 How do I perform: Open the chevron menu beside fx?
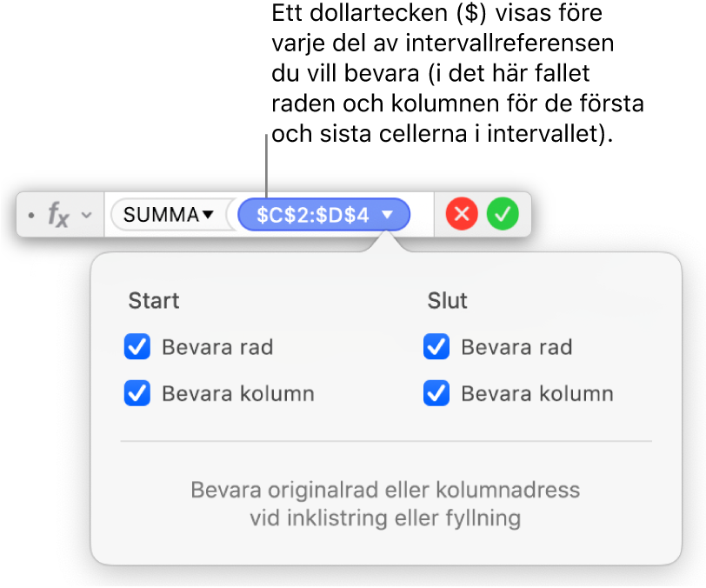[85, 215]
